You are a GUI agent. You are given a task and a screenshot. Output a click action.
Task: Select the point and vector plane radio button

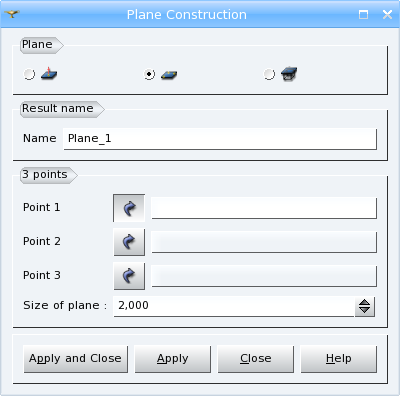click(x=29, y=74)
